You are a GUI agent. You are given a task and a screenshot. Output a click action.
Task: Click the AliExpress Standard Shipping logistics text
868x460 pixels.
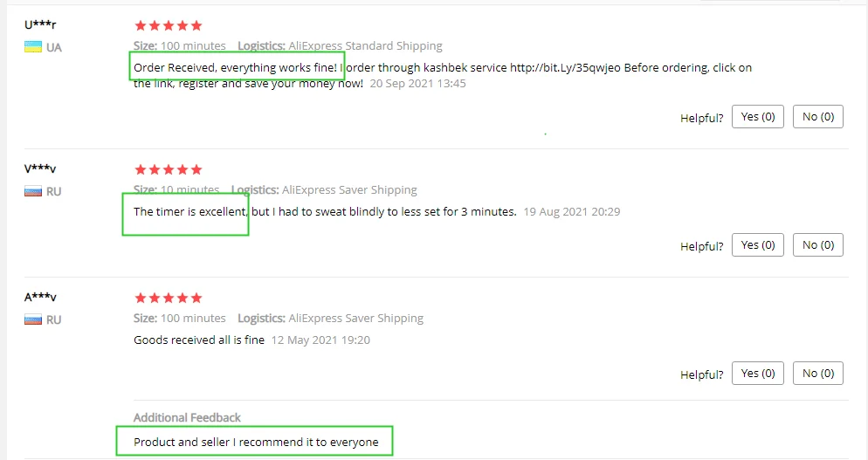pos(365,46)
